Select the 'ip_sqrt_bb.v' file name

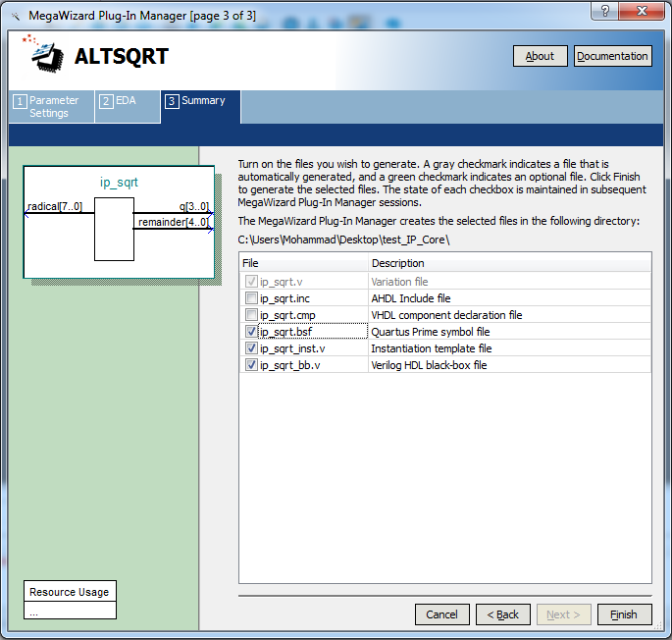tap(290, 365)
